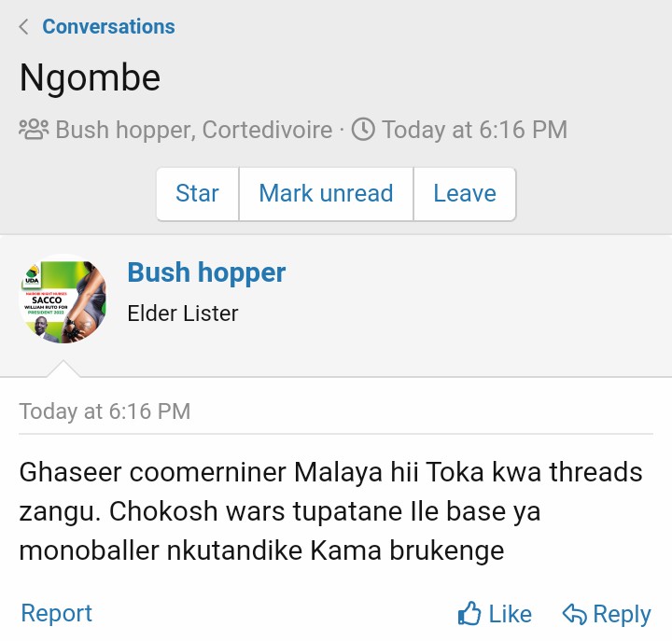This screenshot has width=672, height=641.
Task: Star this conversation
Action: [x=198, y=194]
